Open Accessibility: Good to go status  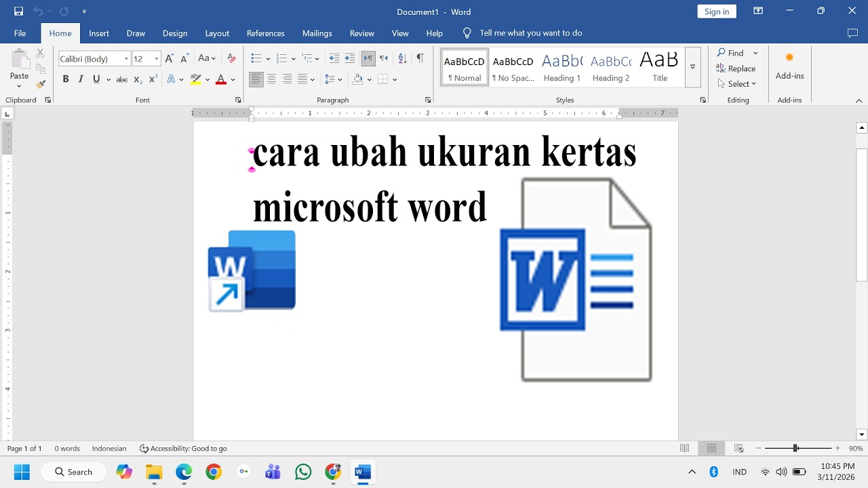coord(183,449)
